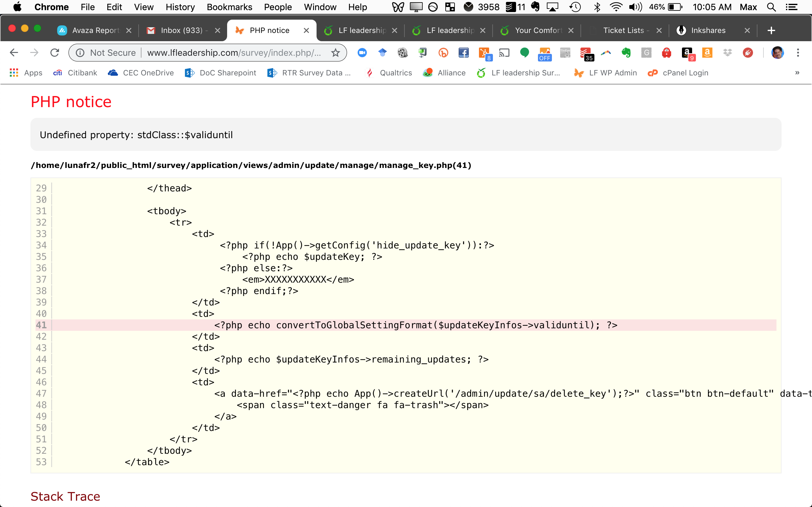Click the URL address bar
The image size is (812, 507).
(234, 53)
